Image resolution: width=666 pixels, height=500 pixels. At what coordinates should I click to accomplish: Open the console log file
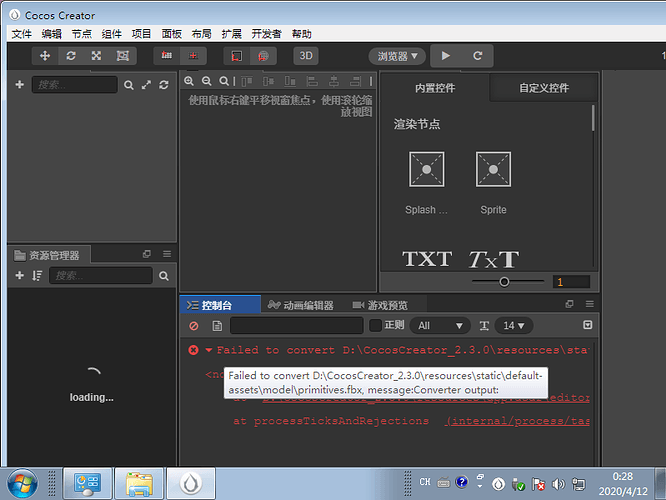tap(217, 326)
